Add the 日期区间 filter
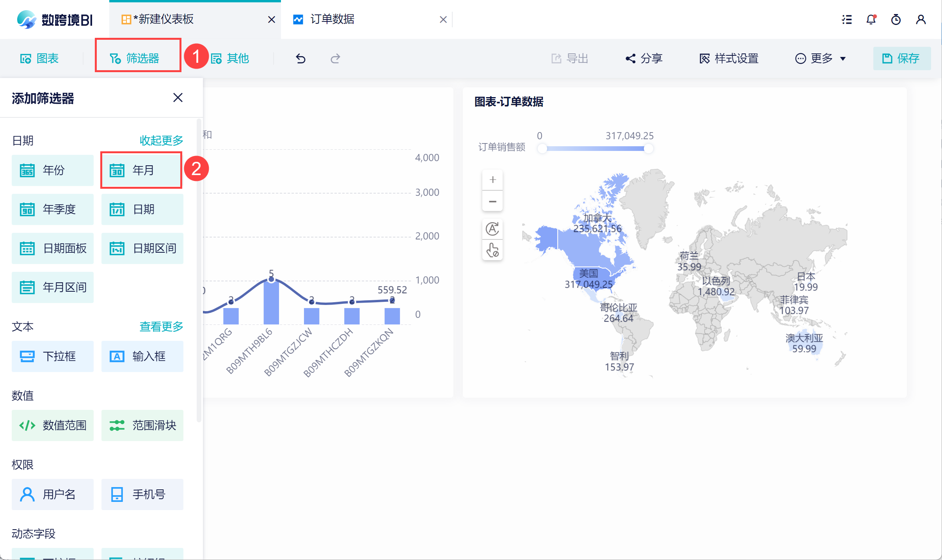This screenshot has width=942, height=560. coord(142,248)
